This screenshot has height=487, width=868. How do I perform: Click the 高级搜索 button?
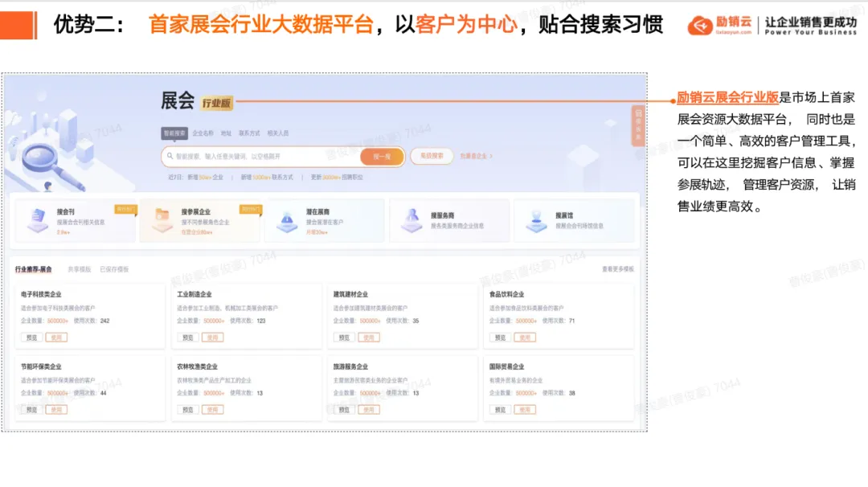(432, 156)
